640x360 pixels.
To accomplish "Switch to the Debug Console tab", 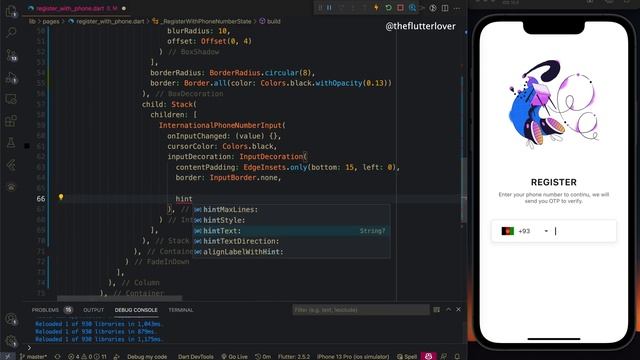I will coord(136,310).
